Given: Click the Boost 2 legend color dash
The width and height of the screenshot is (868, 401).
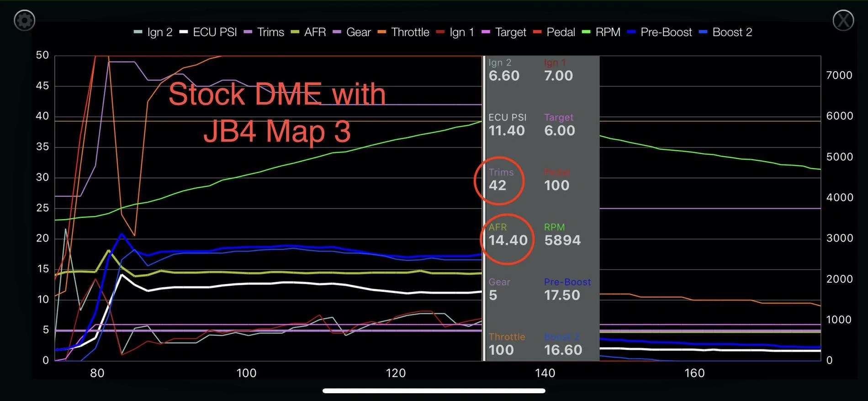Looking at the screenshot, I should 703,32.
